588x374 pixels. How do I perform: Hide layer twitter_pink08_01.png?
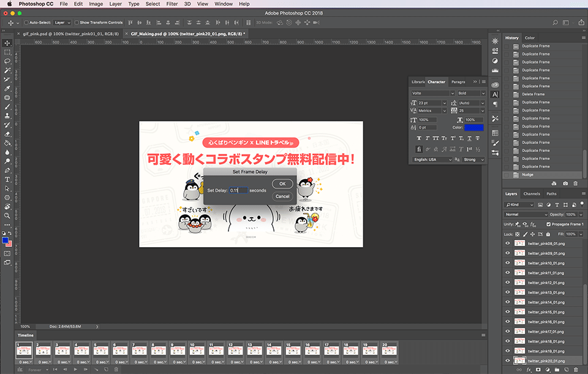508,243
